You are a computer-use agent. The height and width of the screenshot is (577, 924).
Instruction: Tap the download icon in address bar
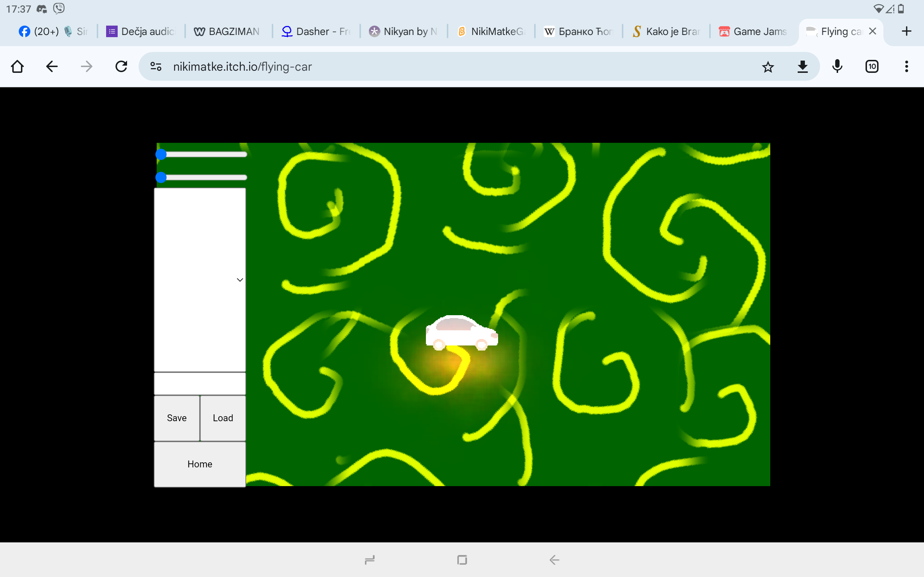point(802,66)
